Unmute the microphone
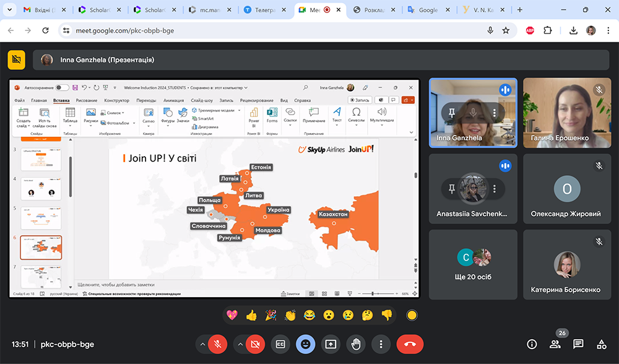 coord(217,344)
